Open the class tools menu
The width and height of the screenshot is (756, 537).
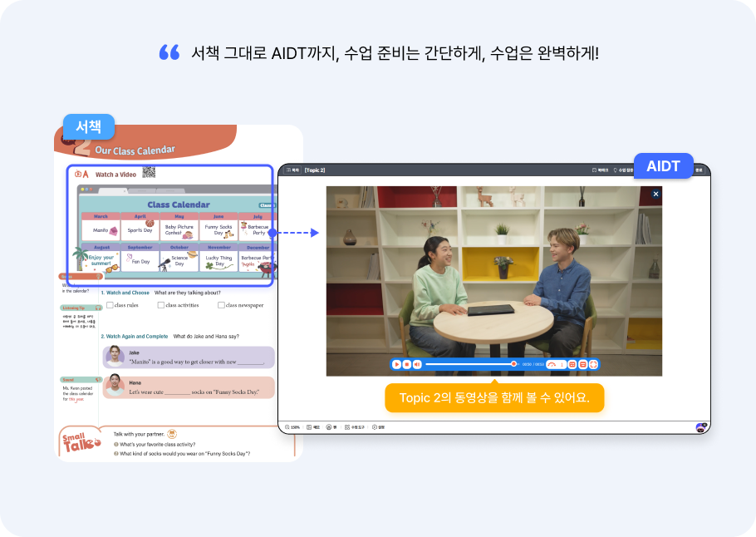click(355, 427)
